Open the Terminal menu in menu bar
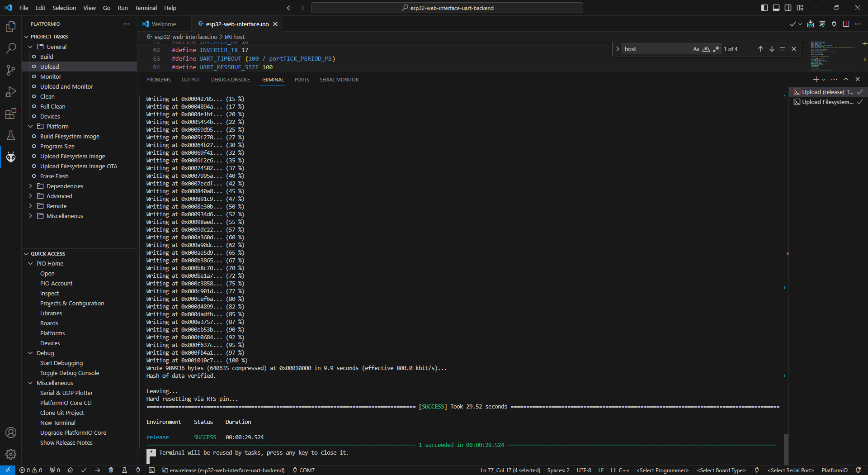The height and width of the screenshot is (475, 868). coord(146,8)
